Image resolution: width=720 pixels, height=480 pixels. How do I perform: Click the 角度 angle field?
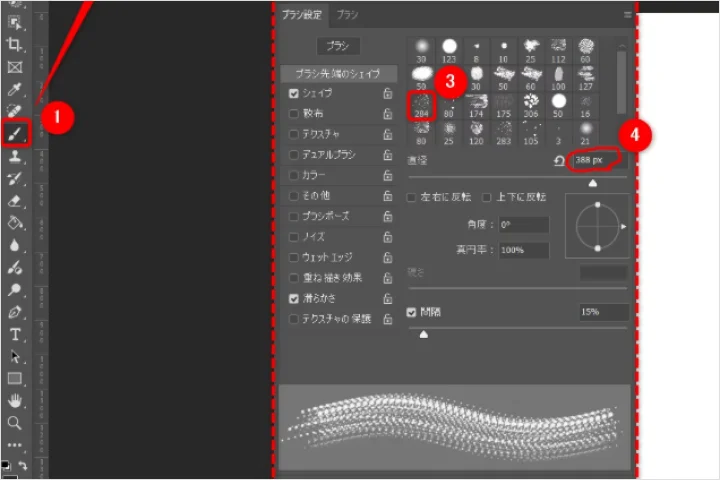click(x=523, y=225)
